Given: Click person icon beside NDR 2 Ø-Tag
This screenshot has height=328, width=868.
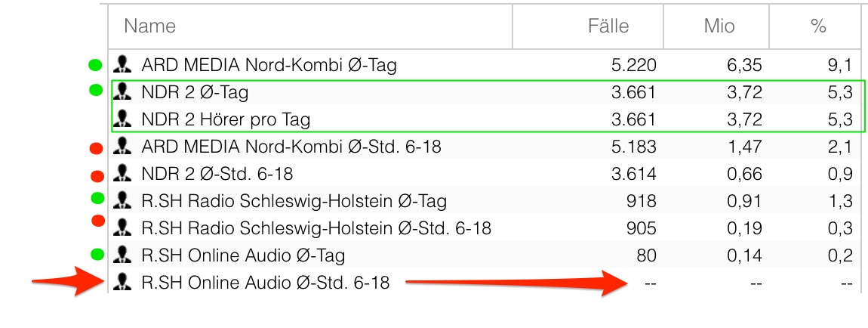Looking at the screenshot, I should click(121, 92).
